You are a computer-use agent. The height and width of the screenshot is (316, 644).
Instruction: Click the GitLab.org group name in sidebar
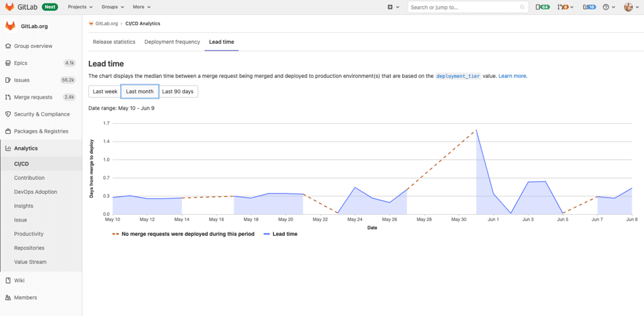tap(35, 26)
